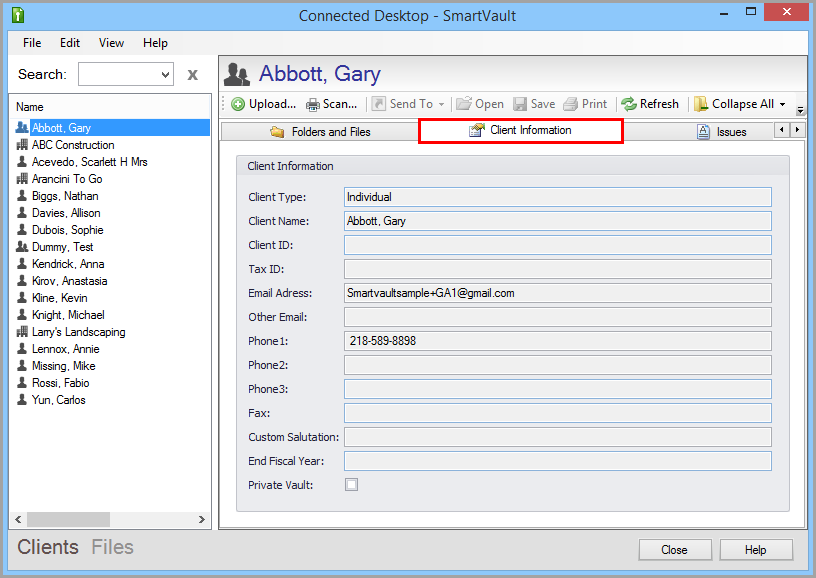Screen dimensions: 816x578
Task: Click the Open folder icon
Action: [x=464, y=104]
